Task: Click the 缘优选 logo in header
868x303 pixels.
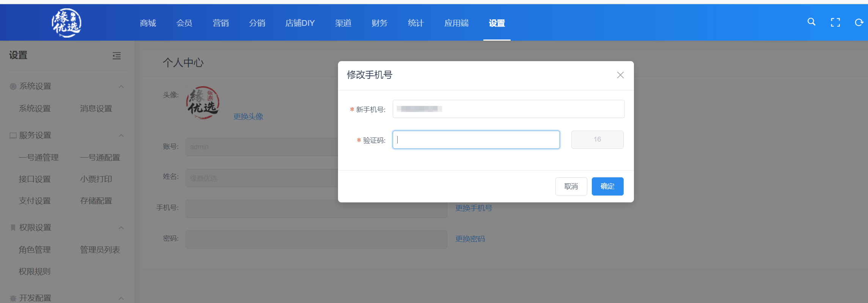Action: (x=66, y=23)
